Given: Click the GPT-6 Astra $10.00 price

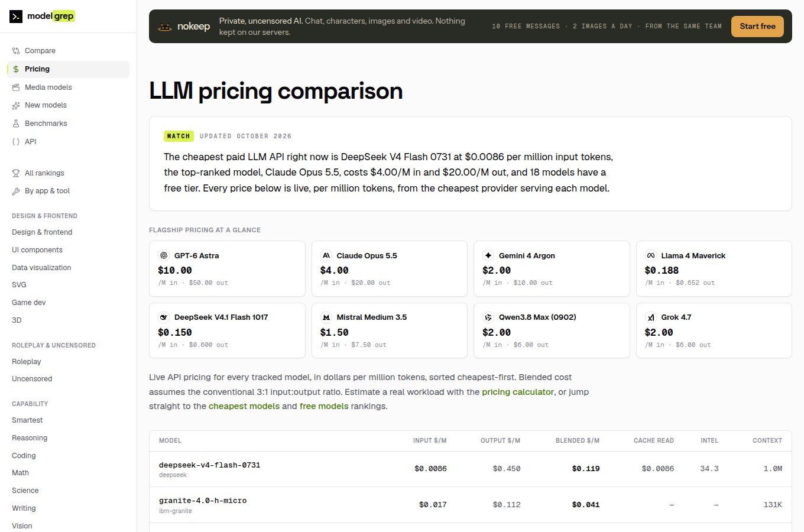Looking at the screenshot, I should pos(175,271).
